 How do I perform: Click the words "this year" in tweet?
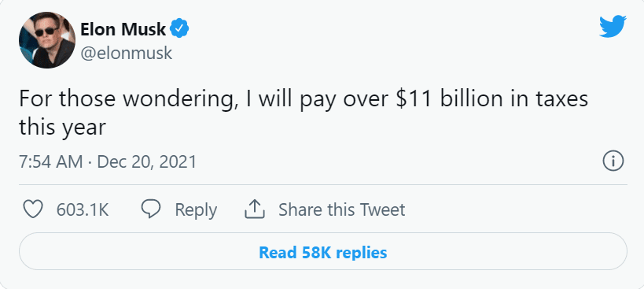pos(62,128)
